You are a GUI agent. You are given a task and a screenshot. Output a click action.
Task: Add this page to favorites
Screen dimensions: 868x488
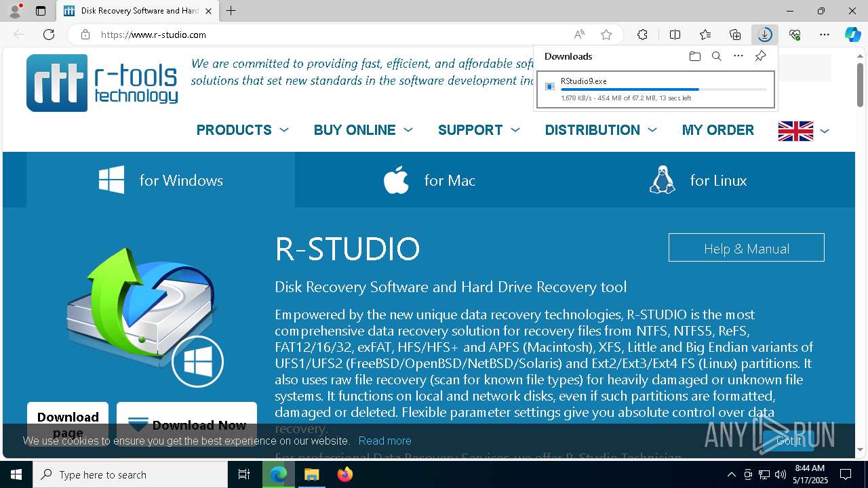(x=606, y=35)
